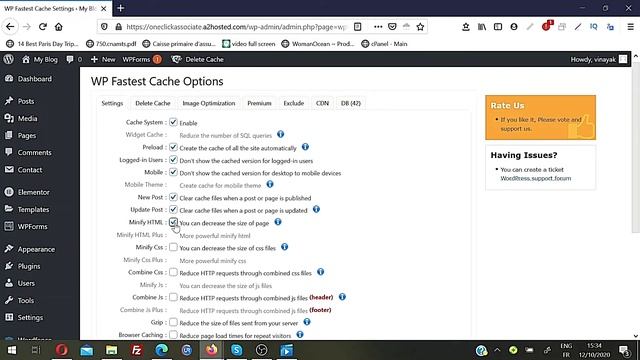Toggle the Mobile checkbox
Image resolution: width=640 pixels, height=360 pixels.
pos(173,172)
